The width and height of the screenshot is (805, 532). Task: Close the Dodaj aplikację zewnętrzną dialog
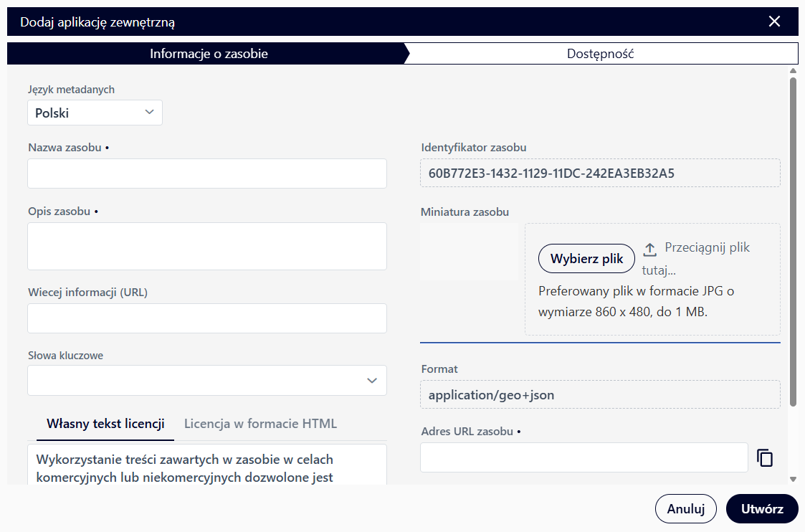[774, 22]
